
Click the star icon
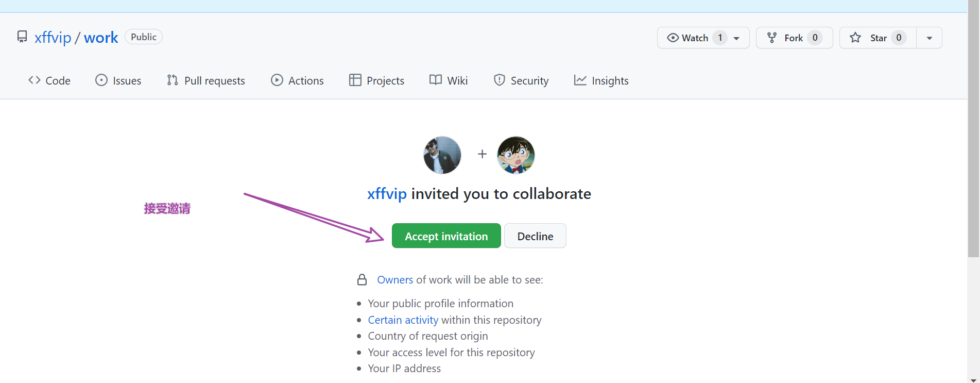[855, 38]
